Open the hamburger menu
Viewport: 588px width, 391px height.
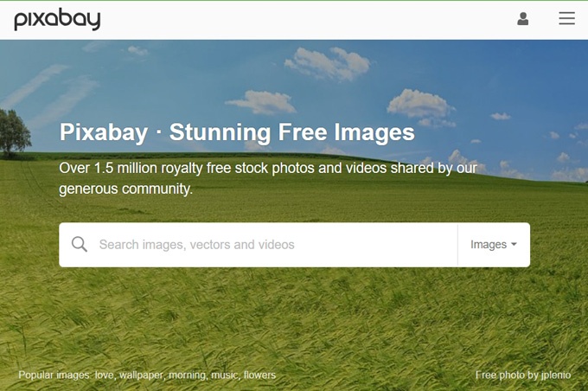[x=566, y=18]
